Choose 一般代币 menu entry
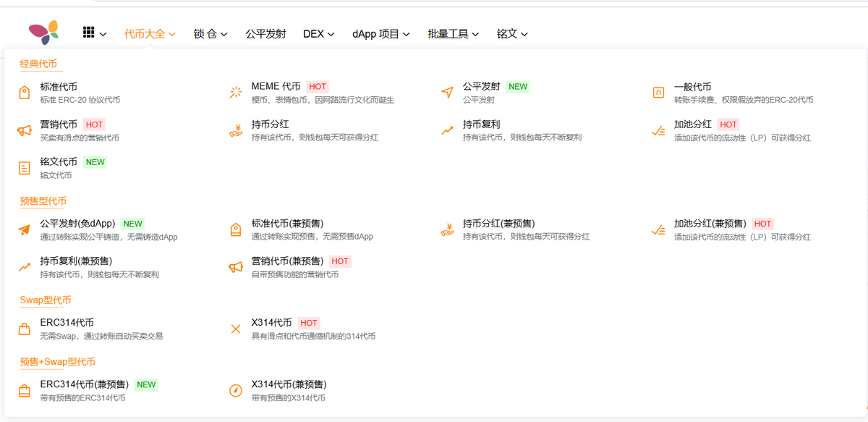The height and width of the screenshot is (422, 868). pos(692,86)
